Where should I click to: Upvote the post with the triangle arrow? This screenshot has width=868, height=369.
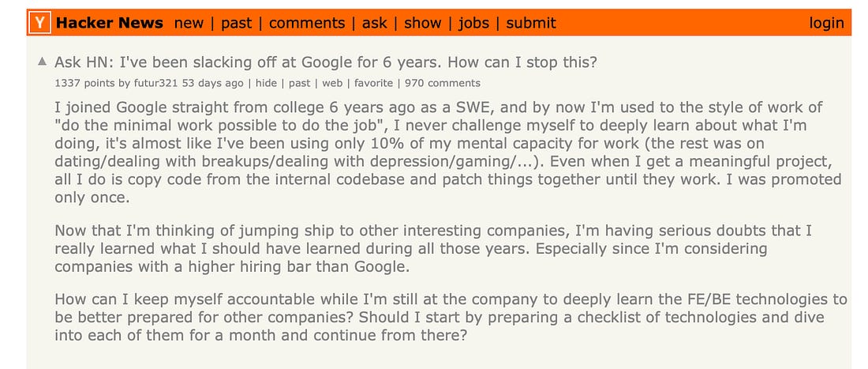click(42, 62)
